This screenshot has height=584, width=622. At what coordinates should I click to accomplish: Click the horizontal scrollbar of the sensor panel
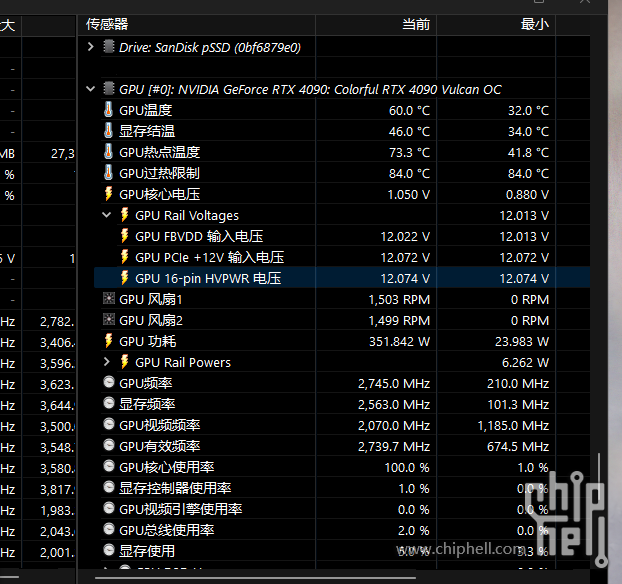[255, 578]
